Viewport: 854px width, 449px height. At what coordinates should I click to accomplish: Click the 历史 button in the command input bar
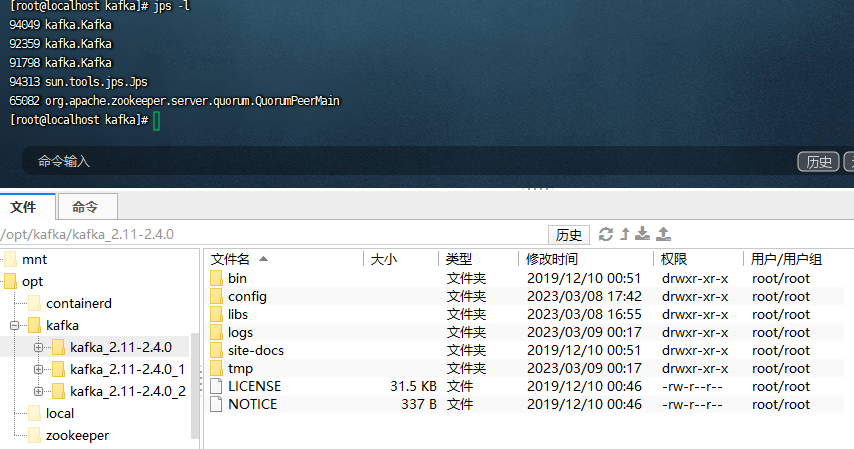tap(819, 162)
